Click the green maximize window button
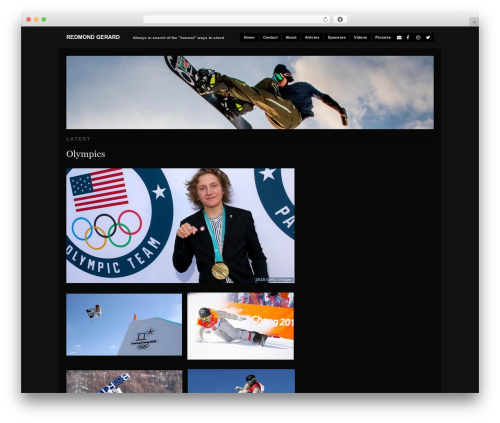Image resolution: width=500 pixels, height=423 pixels. click(44, 20)
